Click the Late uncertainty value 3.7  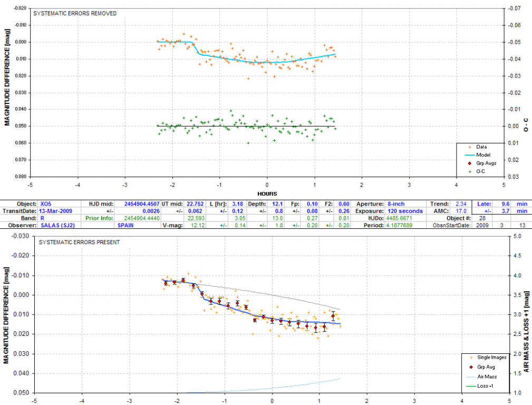[506, 211]
